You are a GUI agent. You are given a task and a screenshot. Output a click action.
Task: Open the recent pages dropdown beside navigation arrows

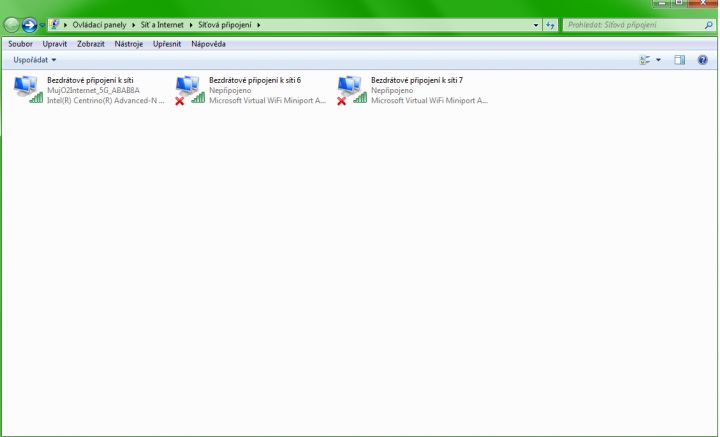42,25
